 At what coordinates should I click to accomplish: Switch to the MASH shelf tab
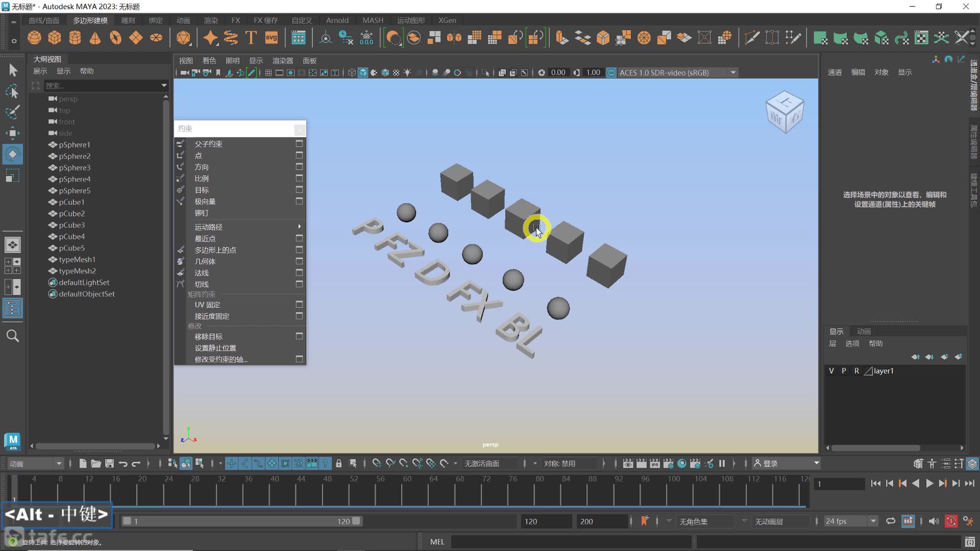click(x=373, y=20)
